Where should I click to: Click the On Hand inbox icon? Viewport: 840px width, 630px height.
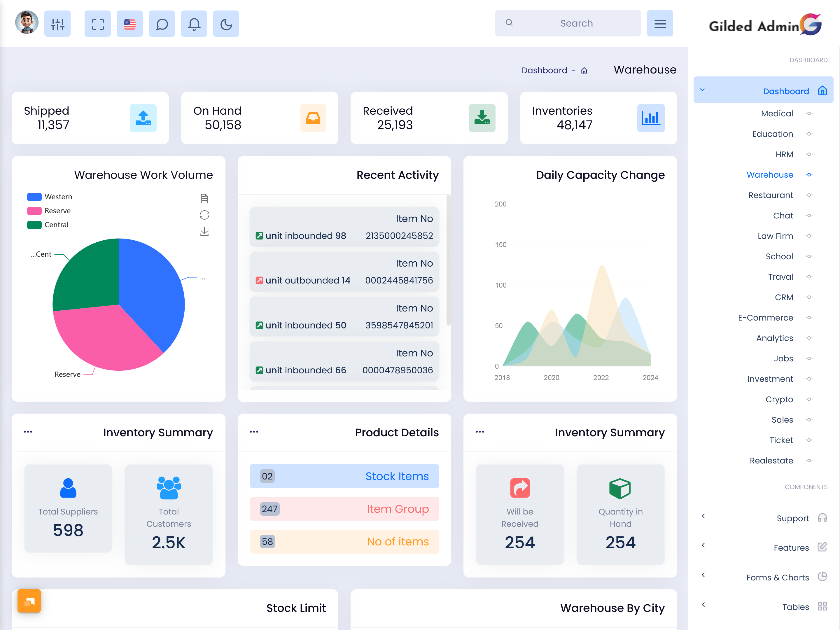coord(313,118)
